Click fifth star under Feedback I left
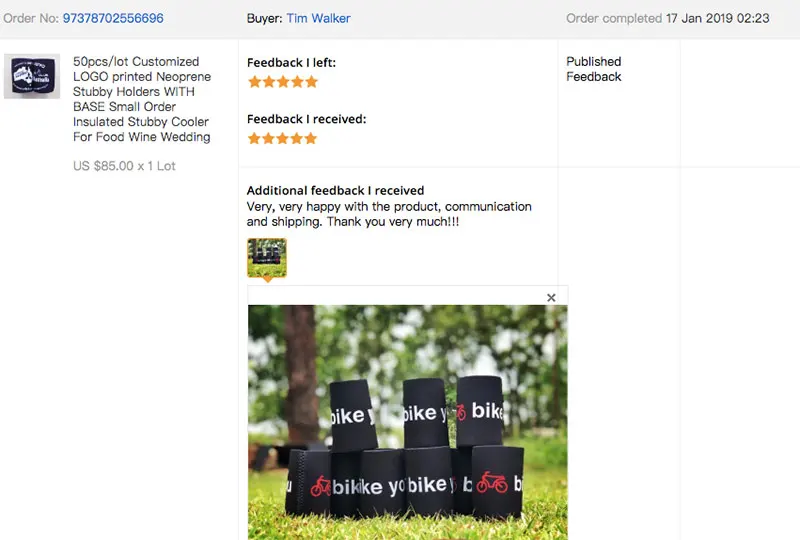800x540 pixels. coord(311,82)
